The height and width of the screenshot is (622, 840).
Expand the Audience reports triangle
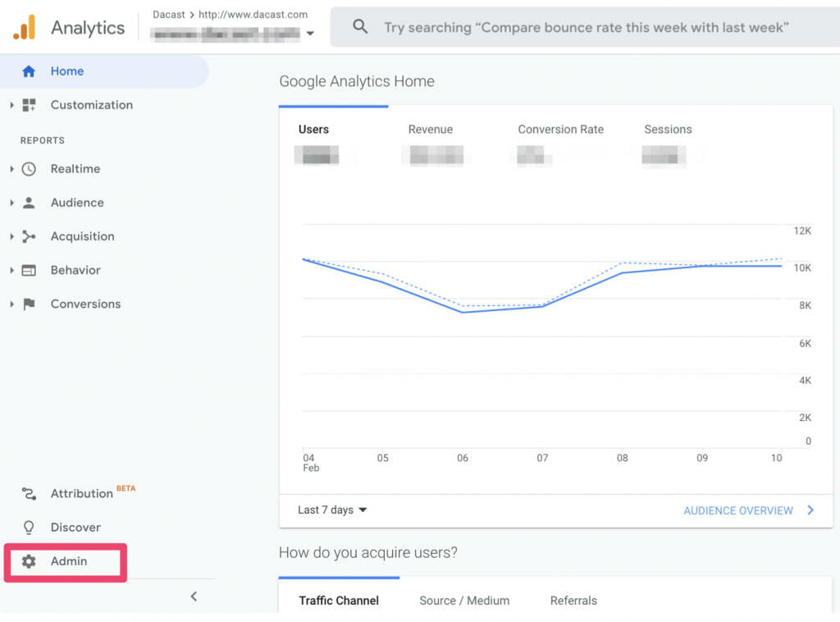(x=11, y=203)
